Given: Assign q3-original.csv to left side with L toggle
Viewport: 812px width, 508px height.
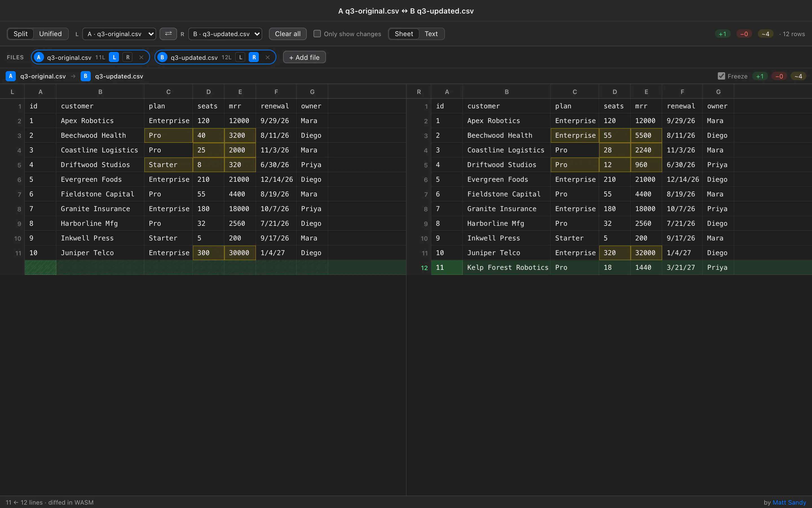Looking at the screenshot, I should click(114, 57).
